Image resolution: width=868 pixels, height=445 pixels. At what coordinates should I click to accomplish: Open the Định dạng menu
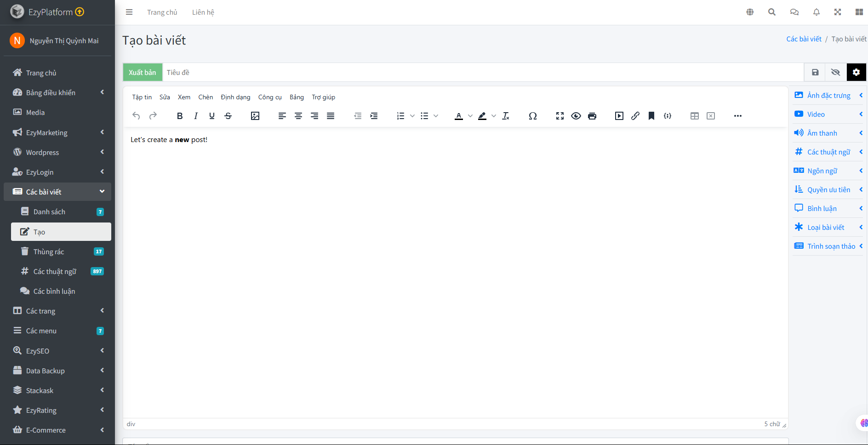click(x=235, y=97)
